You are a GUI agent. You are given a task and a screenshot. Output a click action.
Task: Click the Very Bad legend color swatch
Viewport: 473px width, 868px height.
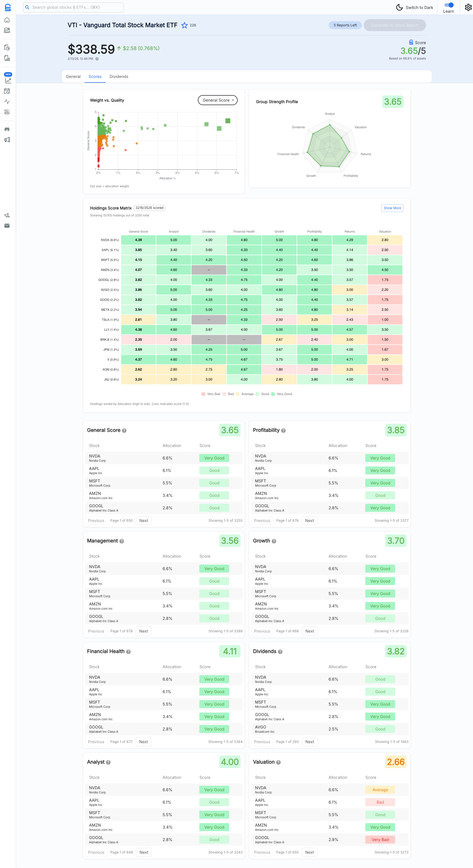(203, 394)
